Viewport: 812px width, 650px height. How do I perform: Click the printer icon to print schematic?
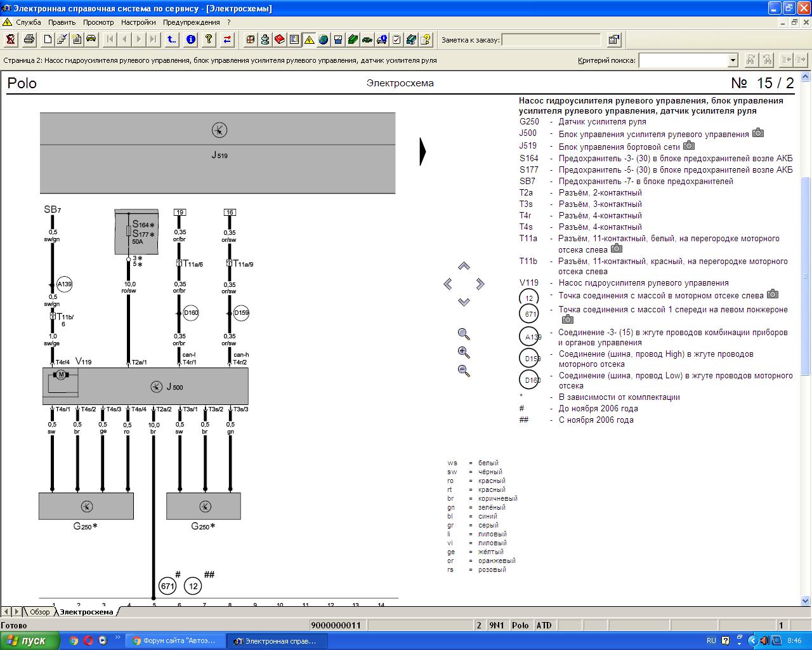pyautogui.click(x=29, y=40)
